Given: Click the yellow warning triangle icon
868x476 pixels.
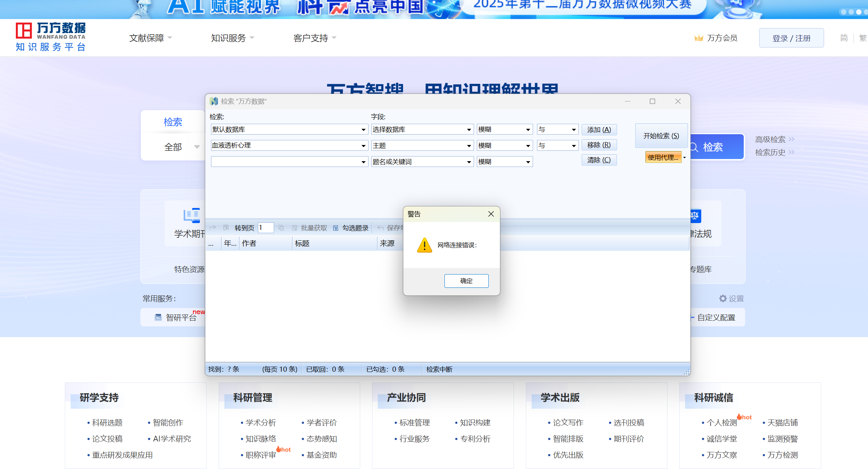Looking at the screenshot, I should point(425,245).
